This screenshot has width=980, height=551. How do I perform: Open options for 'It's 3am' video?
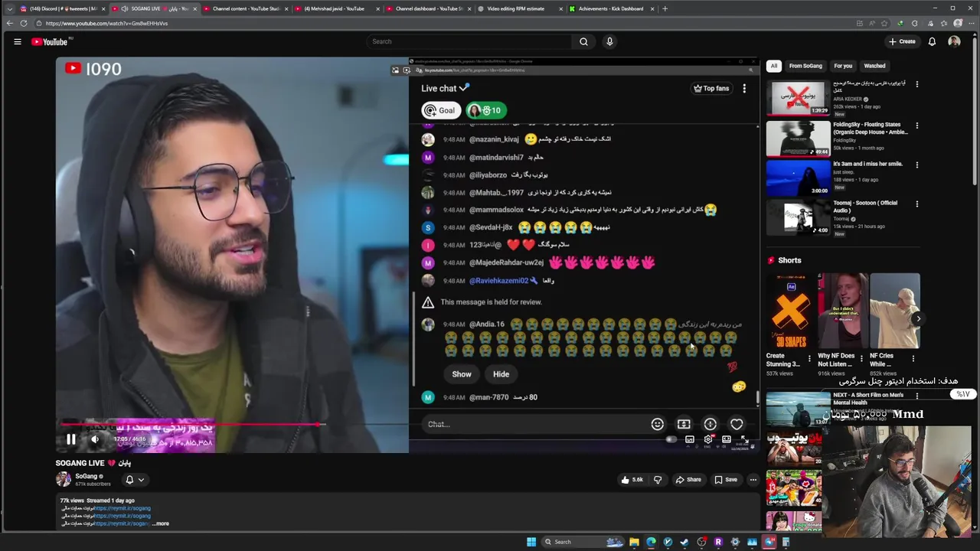(916, 165)
